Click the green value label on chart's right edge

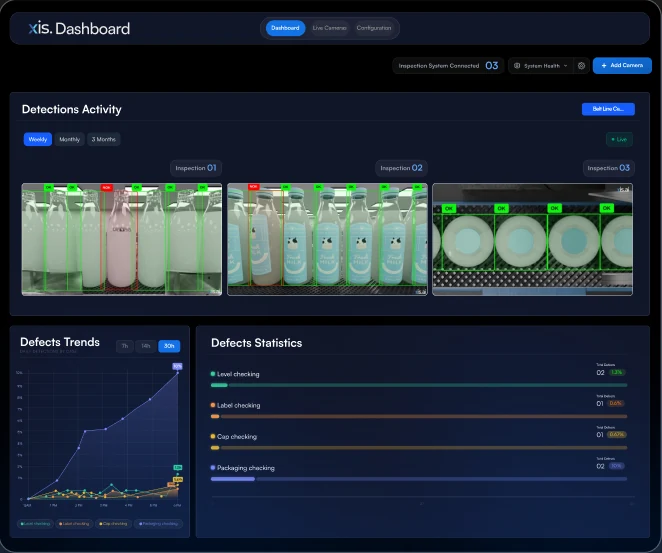(178, 468)
